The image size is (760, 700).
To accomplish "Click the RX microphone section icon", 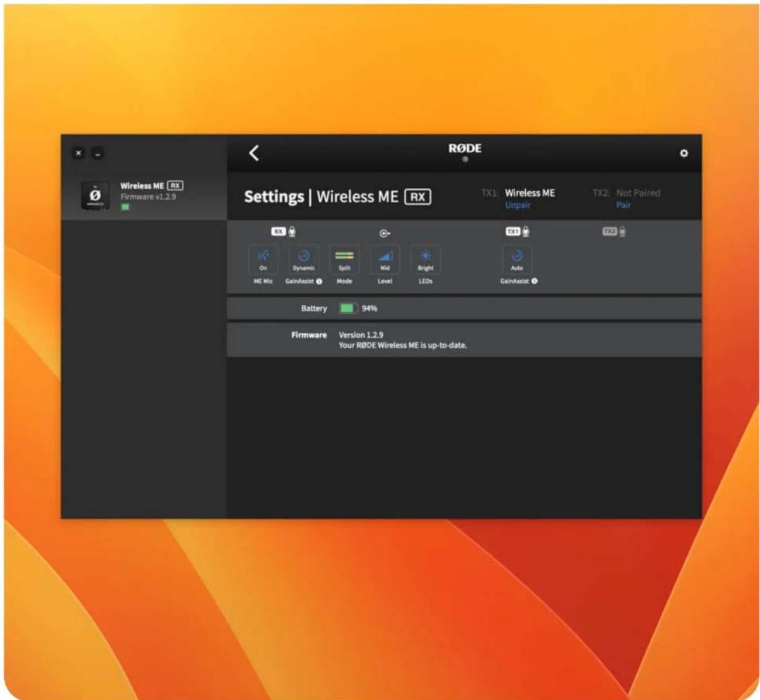I will [283, 232].
